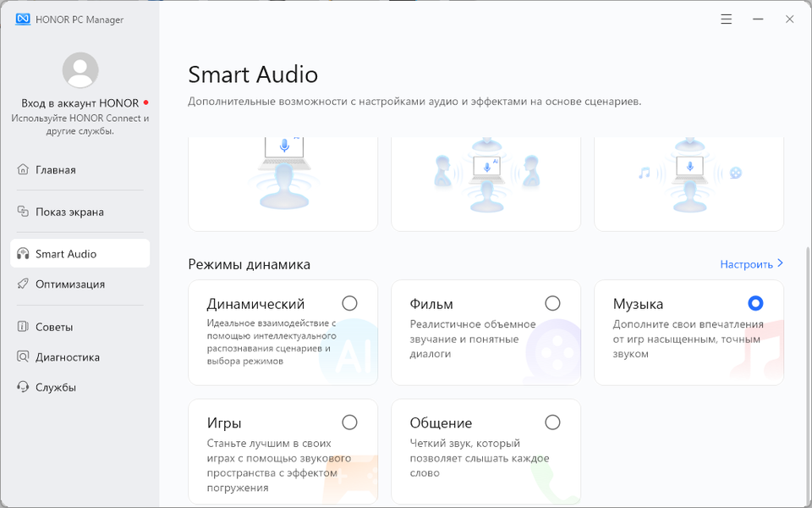This screenshot has width=812, height=508.
Task: Click the Используйте HONOR Connect text
Action: point(80,124)
